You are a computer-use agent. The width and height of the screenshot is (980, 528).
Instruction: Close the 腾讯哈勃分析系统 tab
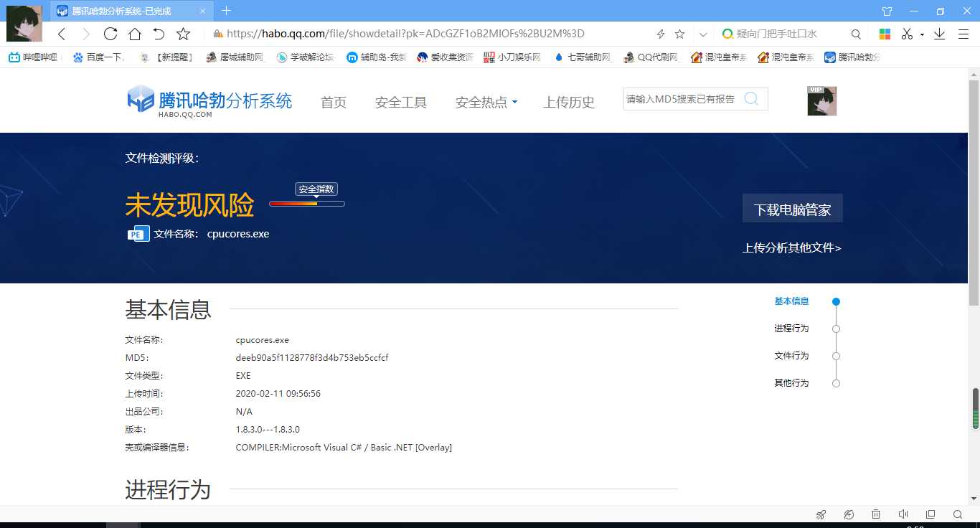click(202, 11)
